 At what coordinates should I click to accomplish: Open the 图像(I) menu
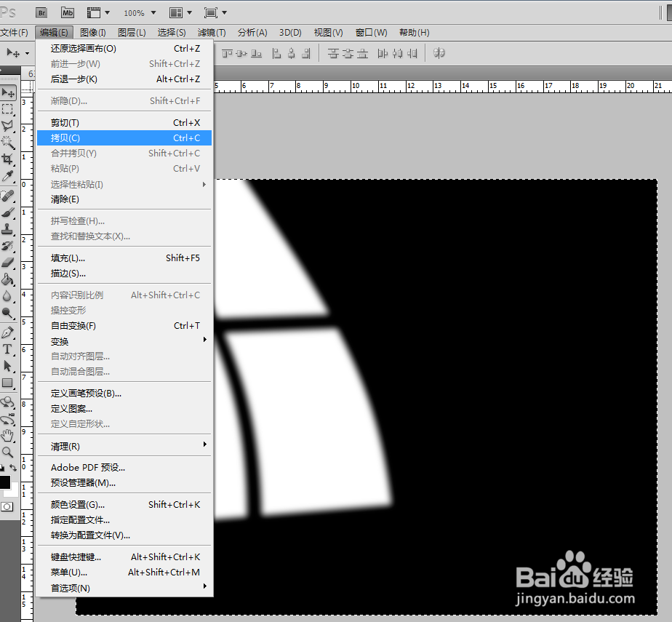92,33
